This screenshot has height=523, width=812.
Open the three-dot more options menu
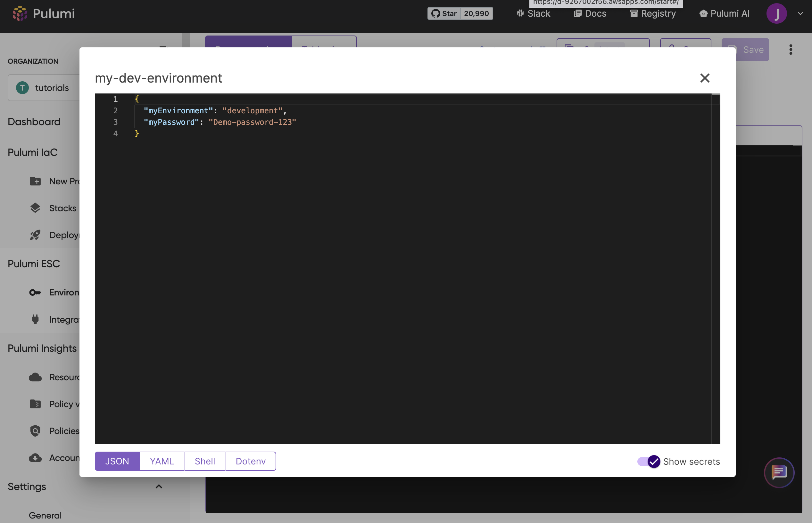coord(791,50)
